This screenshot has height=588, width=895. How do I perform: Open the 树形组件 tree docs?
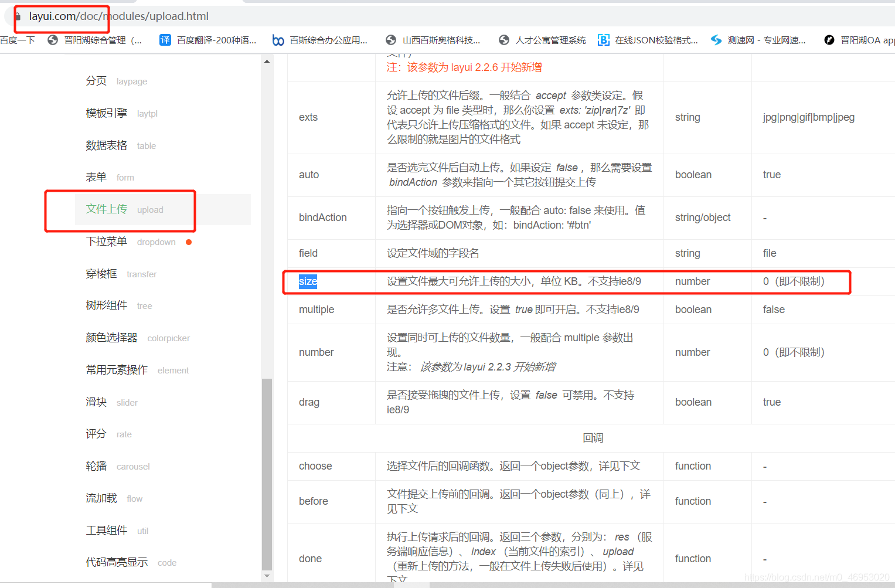107,305
